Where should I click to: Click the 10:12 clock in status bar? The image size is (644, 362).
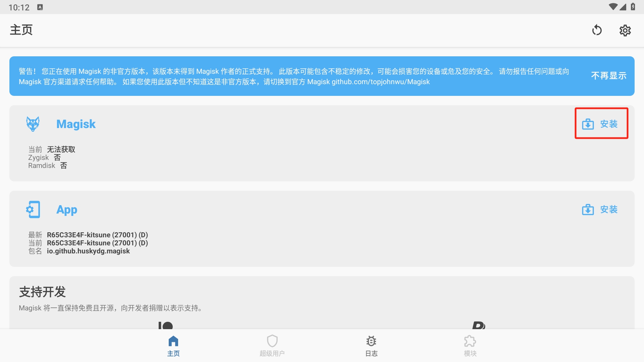pyautogui.click(x=19, y=7)
